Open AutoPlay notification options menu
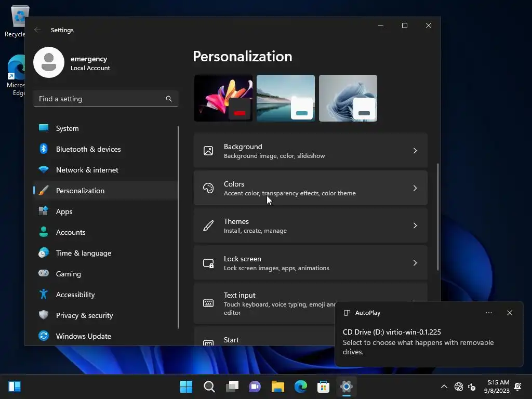Image resolution: width=532 pixels, height=399 pixels. click(x=489, y=313)
